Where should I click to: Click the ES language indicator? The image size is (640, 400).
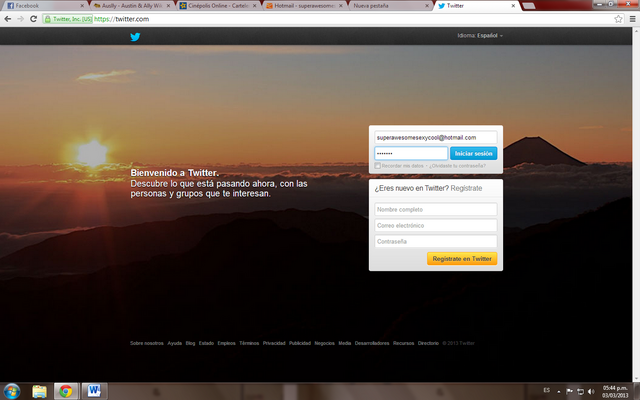click(x=547, y=391)
